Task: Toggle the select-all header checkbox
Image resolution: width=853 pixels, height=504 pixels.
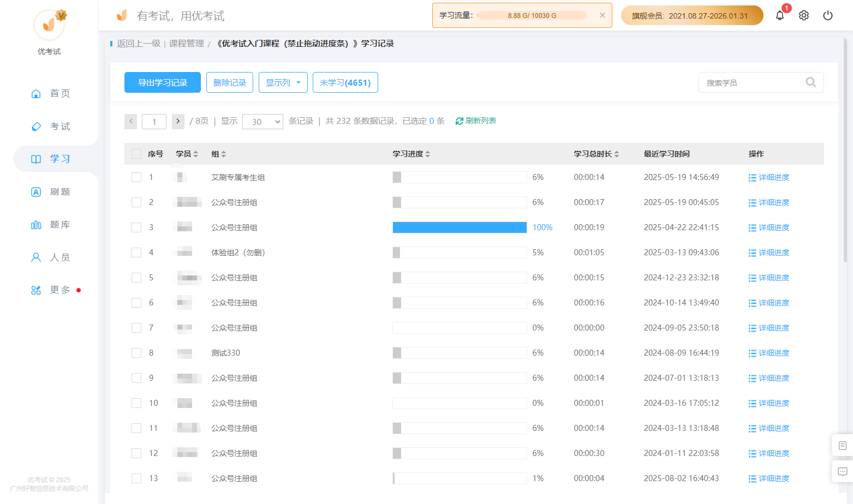Action: coord(136,154)
